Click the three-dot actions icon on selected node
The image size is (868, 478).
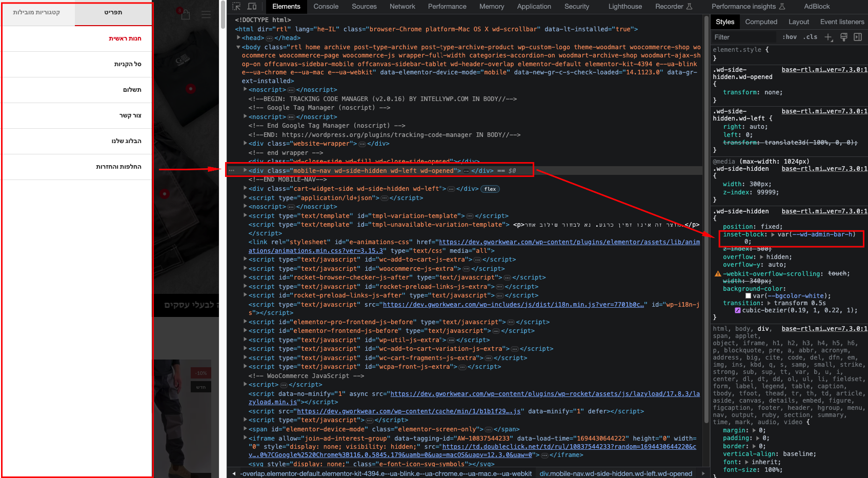232,171
